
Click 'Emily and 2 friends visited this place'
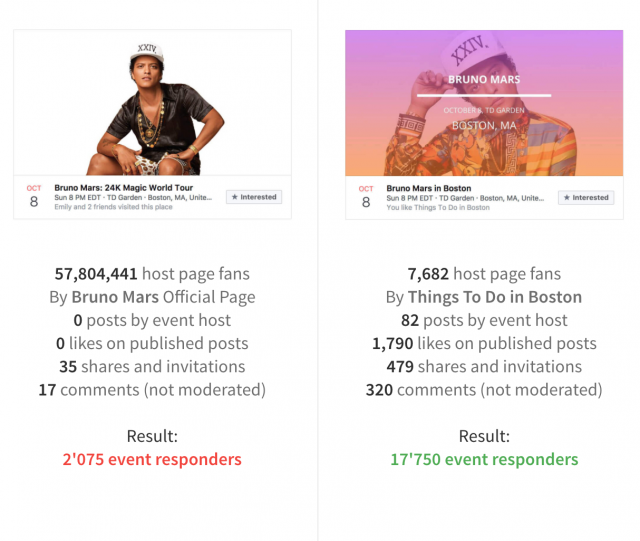point(113,207)
